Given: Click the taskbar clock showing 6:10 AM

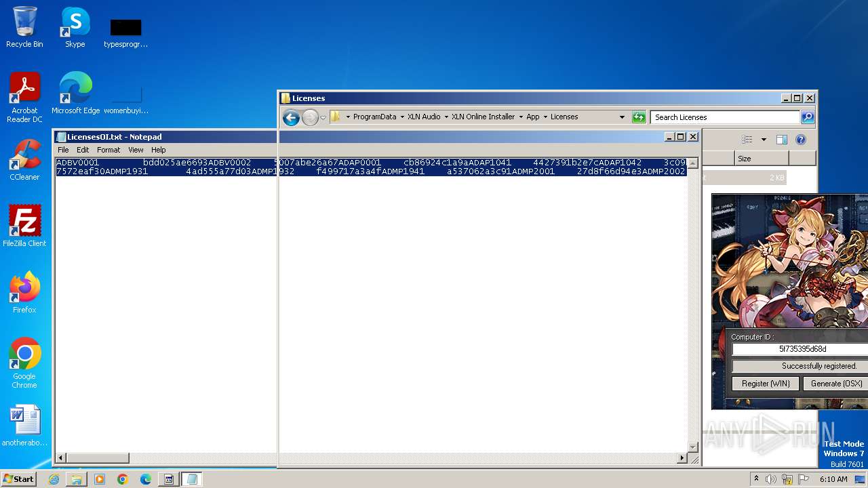Looking at the screenshot, I should [833, 479].
